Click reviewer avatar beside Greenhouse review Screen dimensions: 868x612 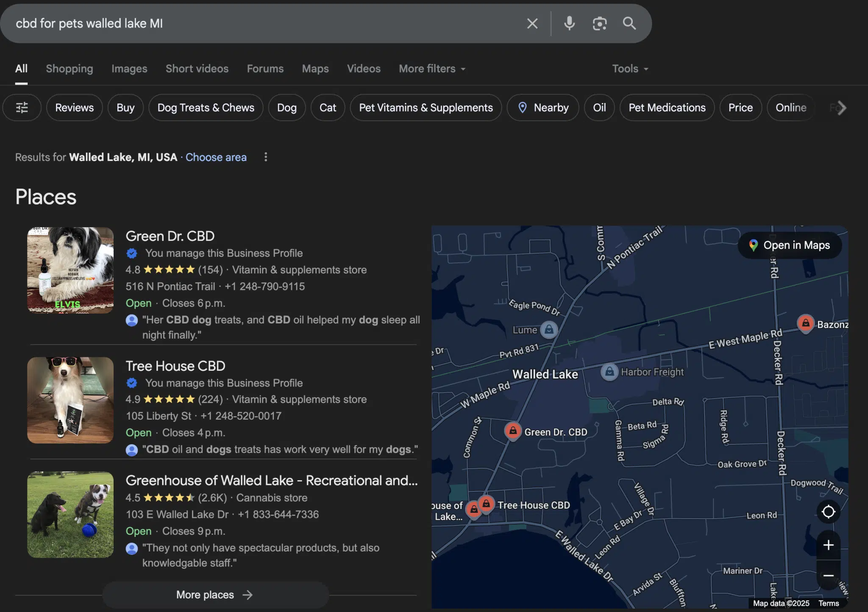(x=132, y=548)
